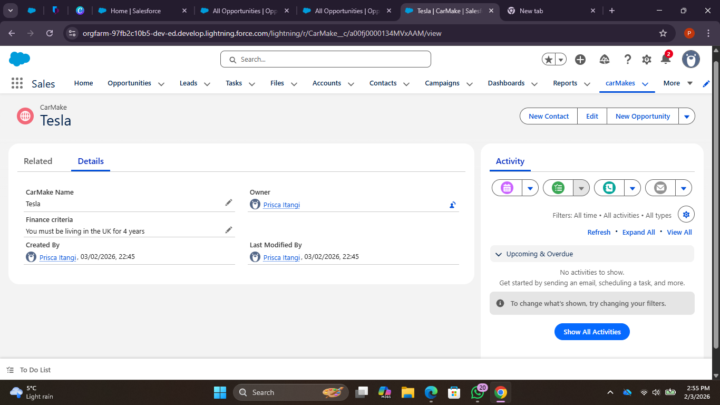The width and height of the screenshot is (720, 405).
Task: Click the info icon in filter notice
Action: pos(500,303)
